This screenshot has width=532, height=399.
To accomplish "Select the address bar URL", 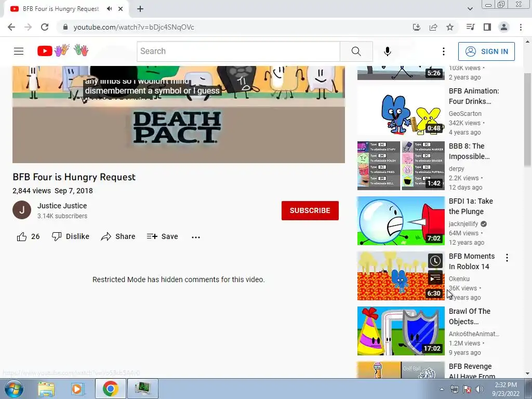I will 134,27.
